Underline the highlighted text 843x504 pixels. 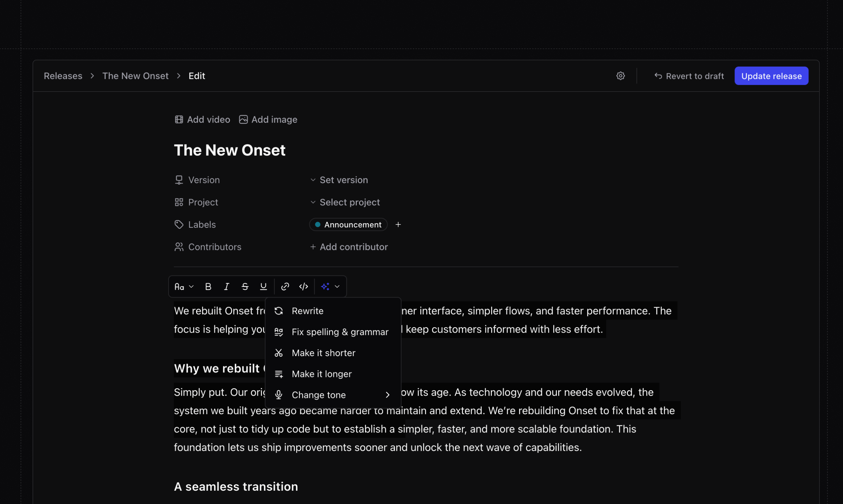tap(263, 286)
